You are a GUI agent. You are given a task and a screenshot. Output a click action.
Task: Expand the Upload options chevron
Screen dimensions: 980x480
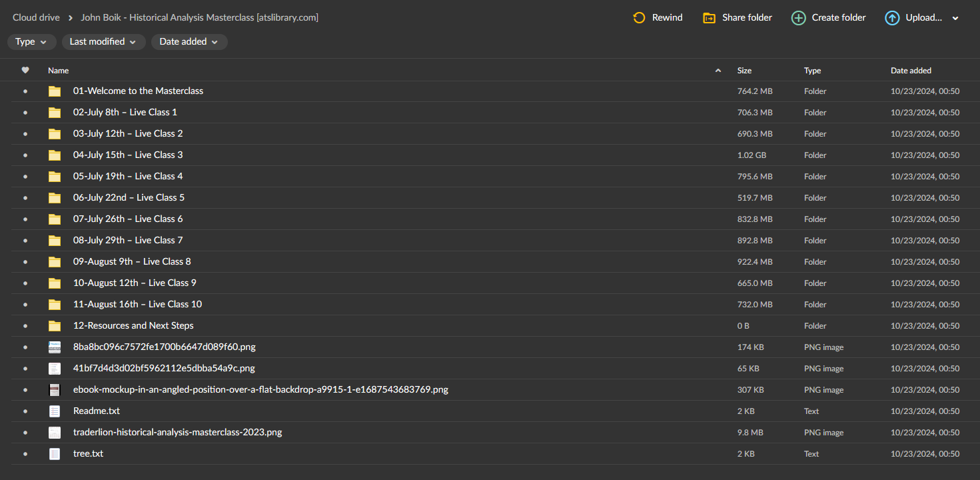955,19
